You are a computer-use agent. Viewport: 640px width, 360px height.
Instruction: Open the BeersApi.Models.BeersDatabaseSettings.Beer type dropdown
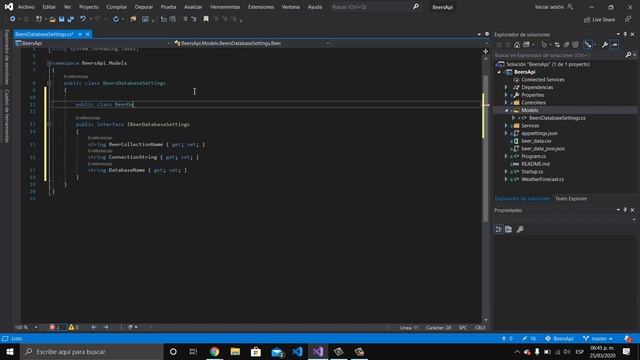pyautogui.click(x=327, y=43)
